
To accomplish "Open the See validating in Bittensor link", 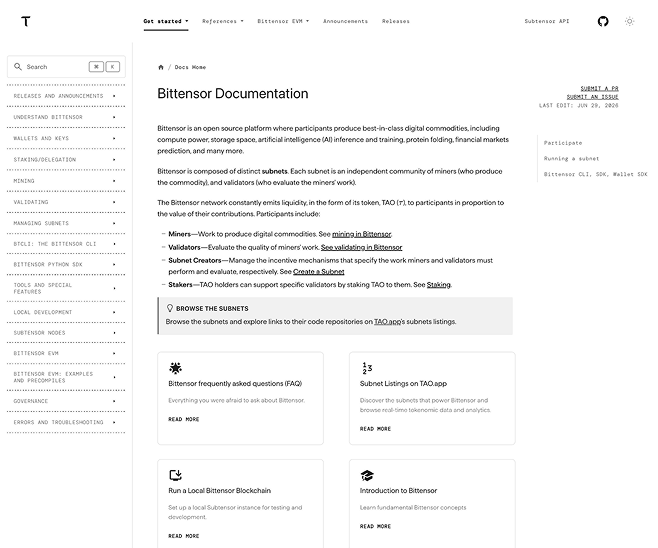I will (x=361, y=247).
